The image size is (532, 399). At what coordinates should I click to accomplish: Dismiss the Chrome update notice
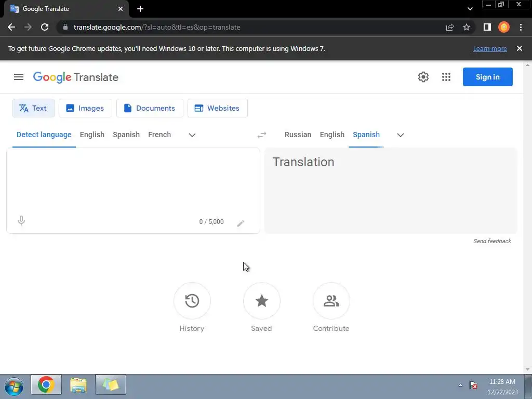519,48
